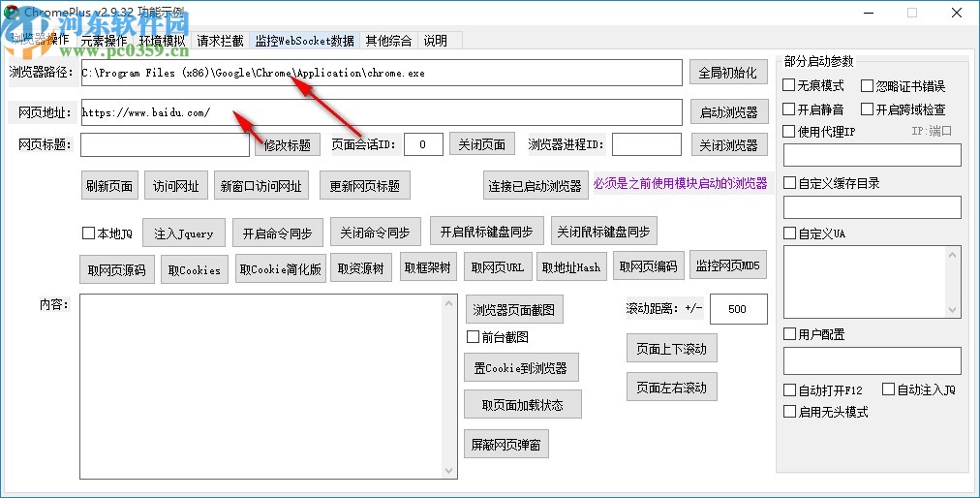Click the 更新网页标题 button
Viewport: 980px width, 498px height.
tap(365, 186)
